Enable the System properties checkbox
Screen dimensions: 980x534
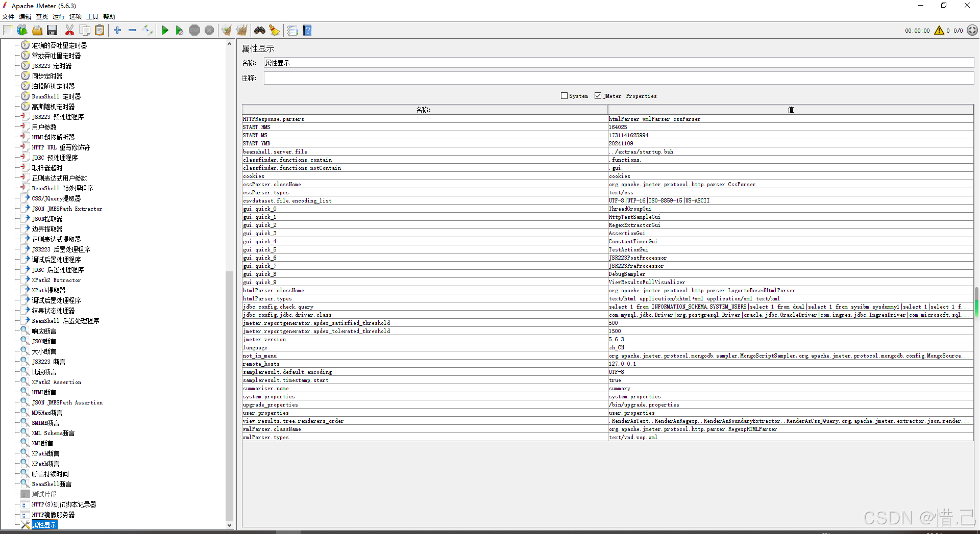click(564, 95)
